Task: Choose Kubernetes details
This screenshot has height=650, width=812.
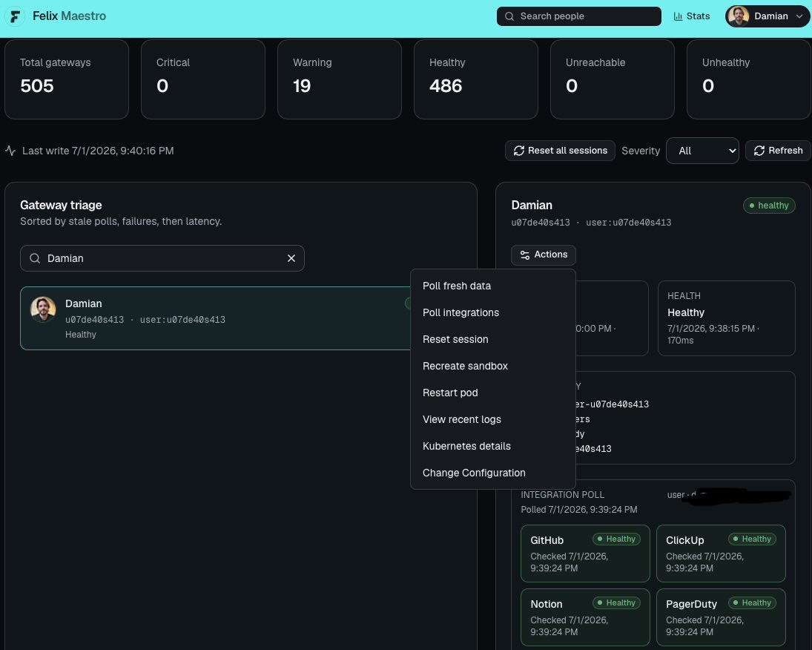Action: (x=492, y=446)
